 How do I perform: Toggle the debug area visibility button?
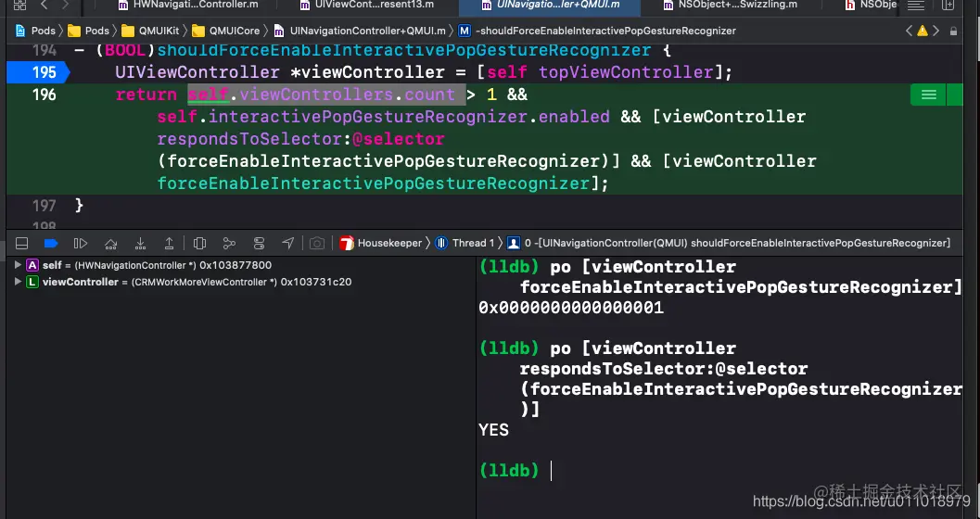pyautogui.click(x=22, y=243)
